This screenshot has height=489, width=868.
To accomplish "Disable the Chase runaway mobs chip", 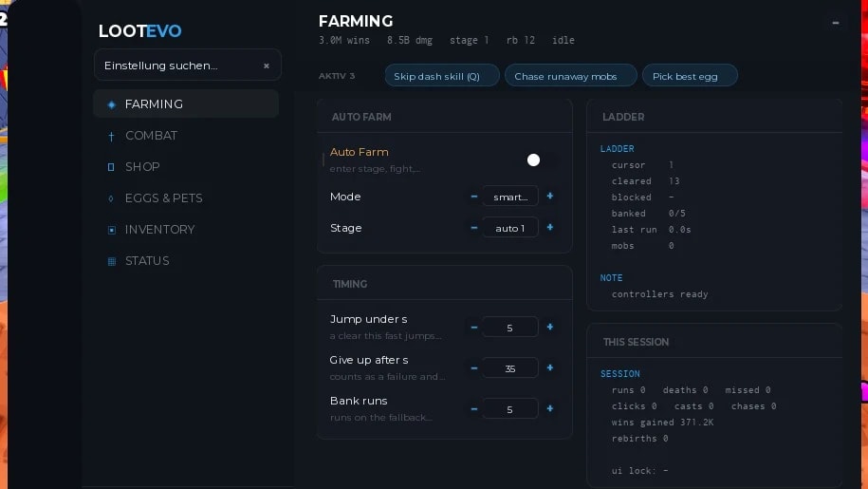I will [571, 76].
